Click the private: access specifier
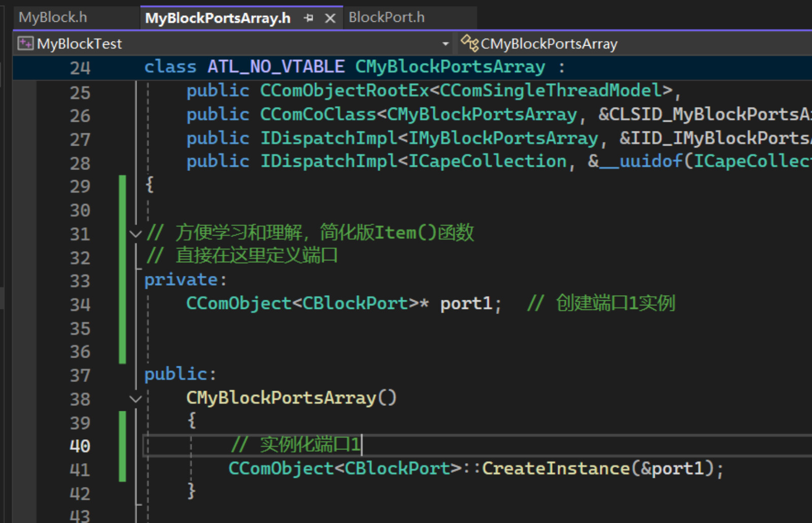 185,280
